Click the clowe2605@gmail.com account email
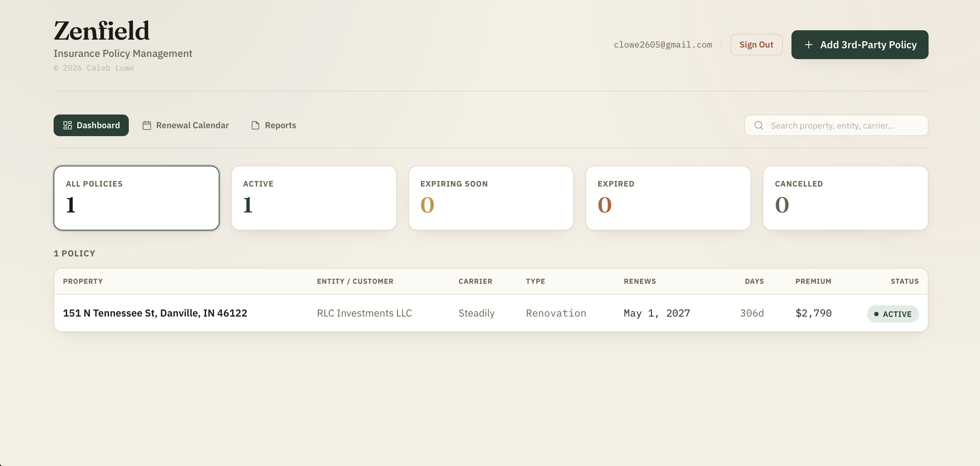The width and height of the screenshot is (980, 466). pos(662,45)
